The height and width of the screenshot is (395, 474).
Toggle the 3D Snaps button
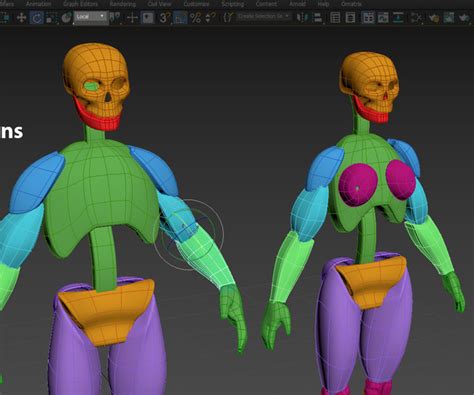[x=164, y=17]
